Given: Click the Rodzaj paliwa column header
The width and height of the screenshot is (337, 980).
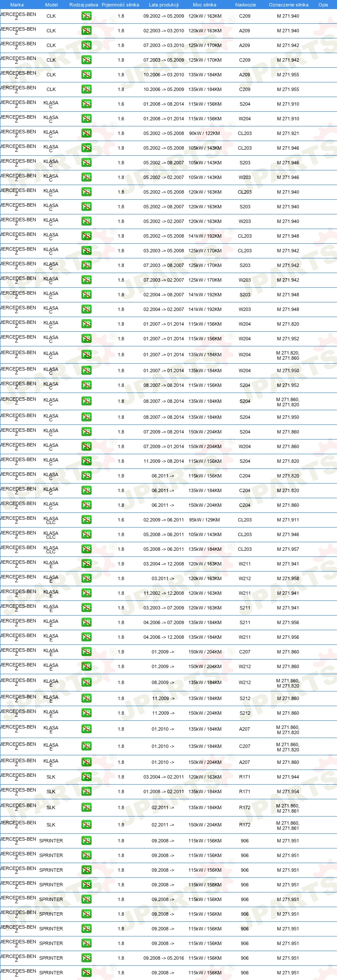Looking at the screenshot, I should tap(84, 5).
